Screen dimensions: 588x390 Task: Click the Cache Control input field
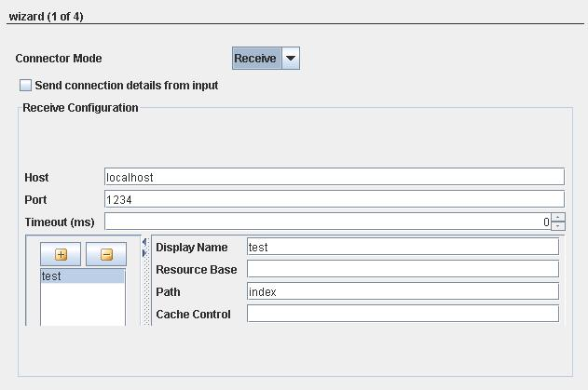click(403, 314)
